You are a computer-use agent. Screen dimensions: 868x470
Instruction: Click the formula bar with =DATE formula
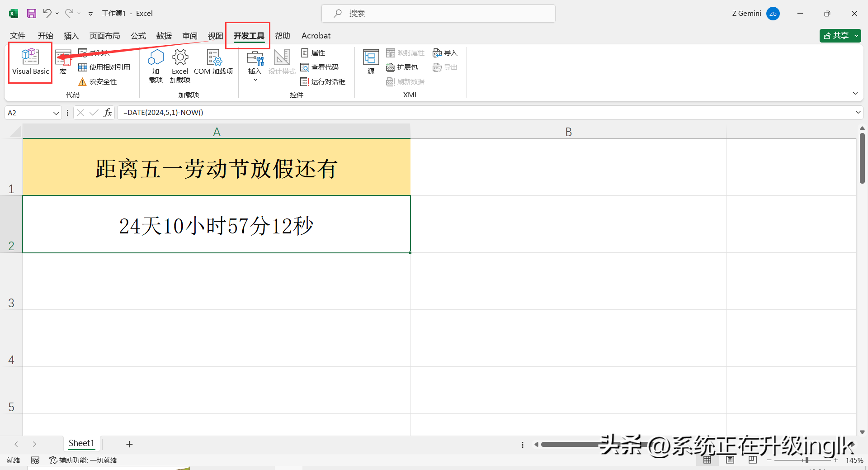click(486, 113)
